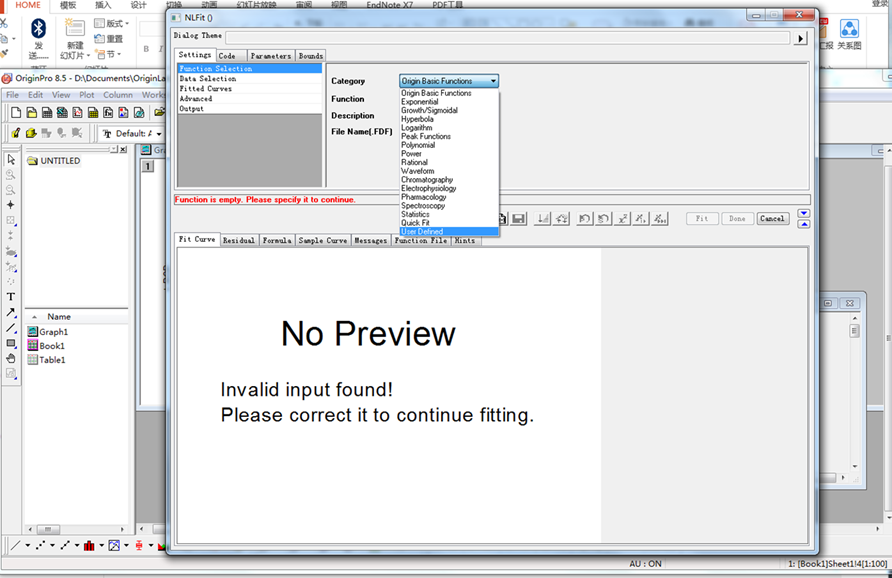Click the Done button
The width and height of the screenshot is (892, 578).
[737, 218]
